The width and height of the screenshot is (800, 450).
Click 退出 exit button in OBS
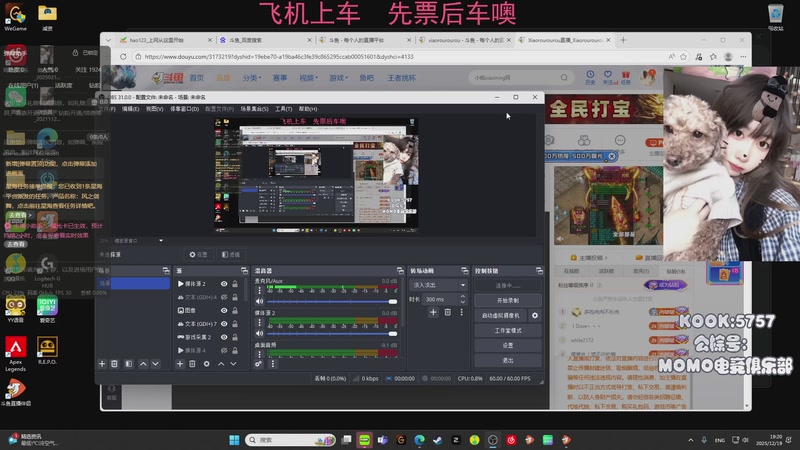click(x=508, y=360)
